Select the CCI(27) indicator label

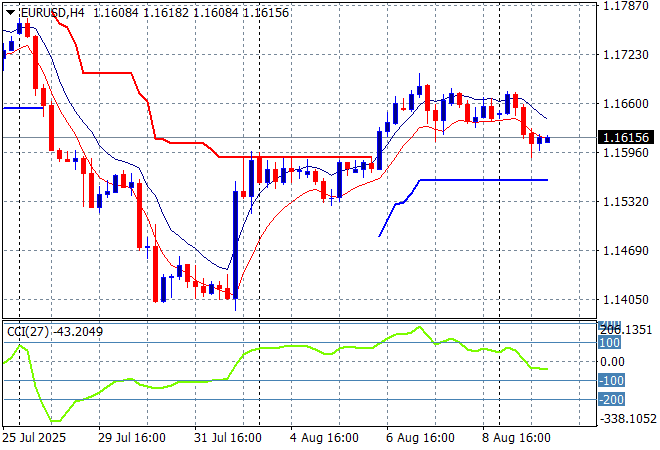tap(28, 332)
